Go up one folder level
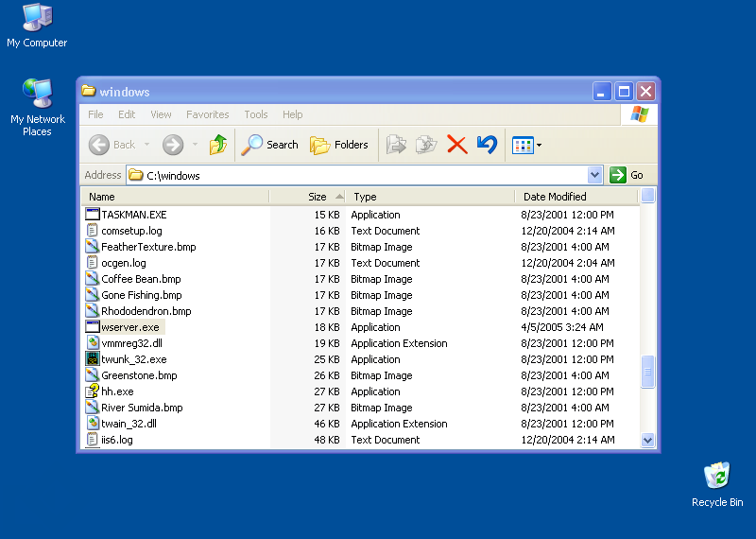The height and width of the screenshot is (539, 756). (218, 145)
